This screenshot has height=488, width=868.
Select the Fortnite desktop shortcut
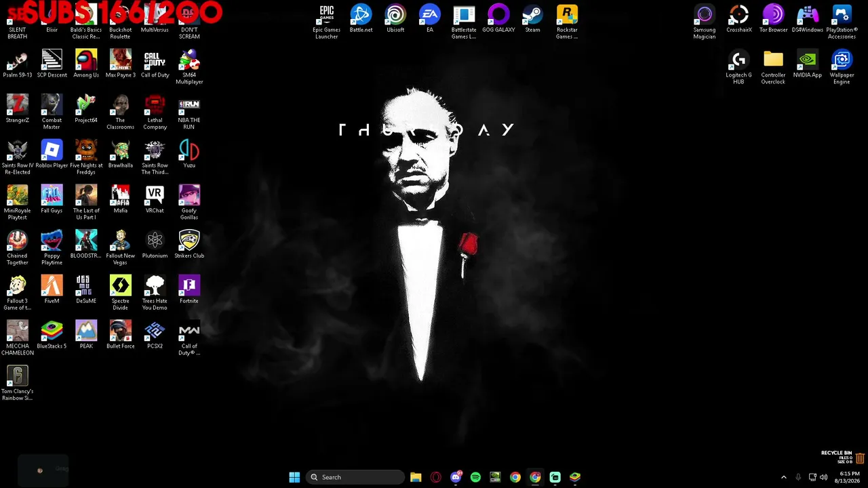pos(189,290)
